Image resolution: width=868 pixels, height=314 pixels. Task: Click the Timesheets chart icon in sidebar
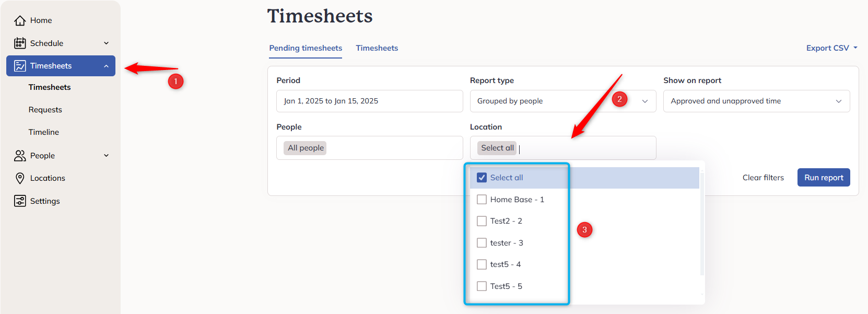point(20,66)
